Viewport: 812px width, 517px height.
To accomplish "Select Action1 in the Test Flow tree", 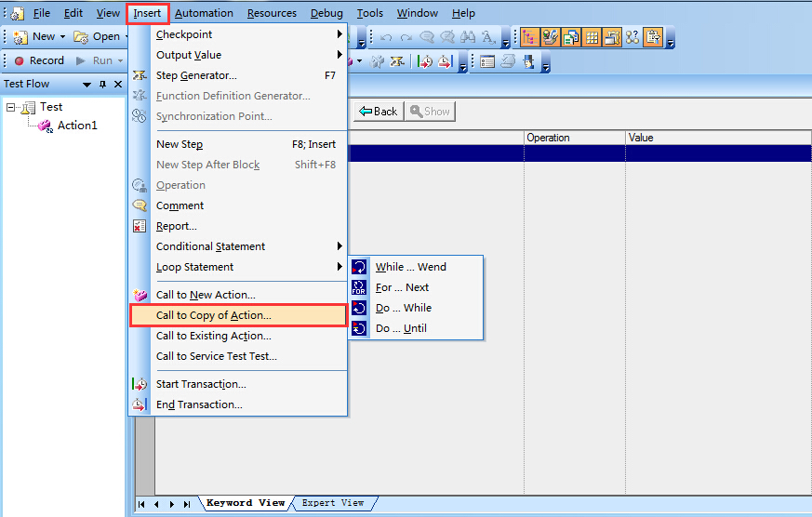I will (x=77, y=126).
